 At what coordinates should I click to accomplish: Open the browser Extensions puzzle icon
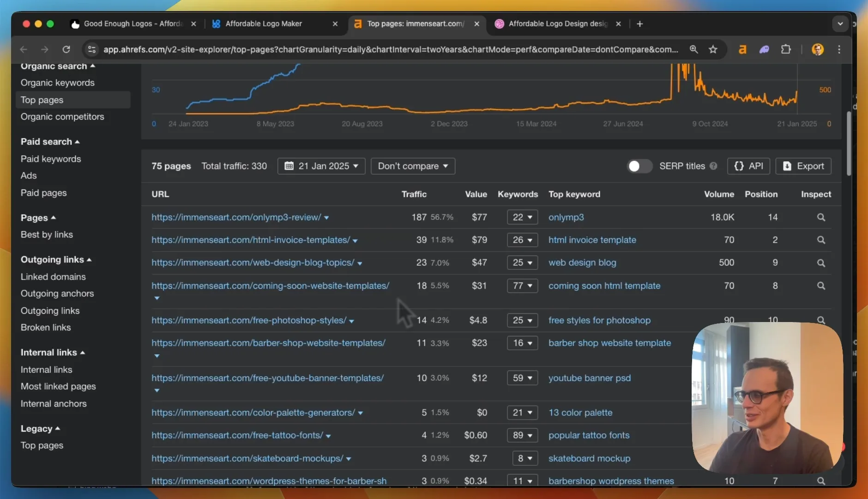[x=786, y=49]
